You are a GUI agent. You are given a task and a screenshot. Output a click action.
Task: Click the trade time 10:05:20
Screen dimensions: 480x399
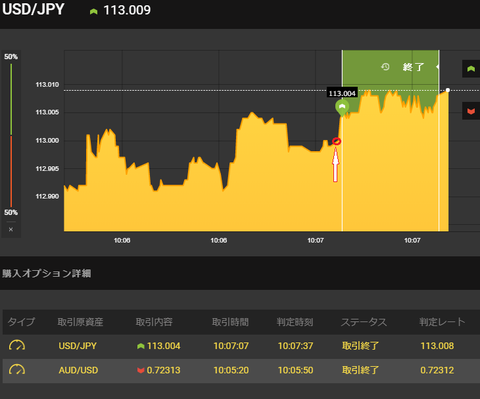[x=231, y=370]
